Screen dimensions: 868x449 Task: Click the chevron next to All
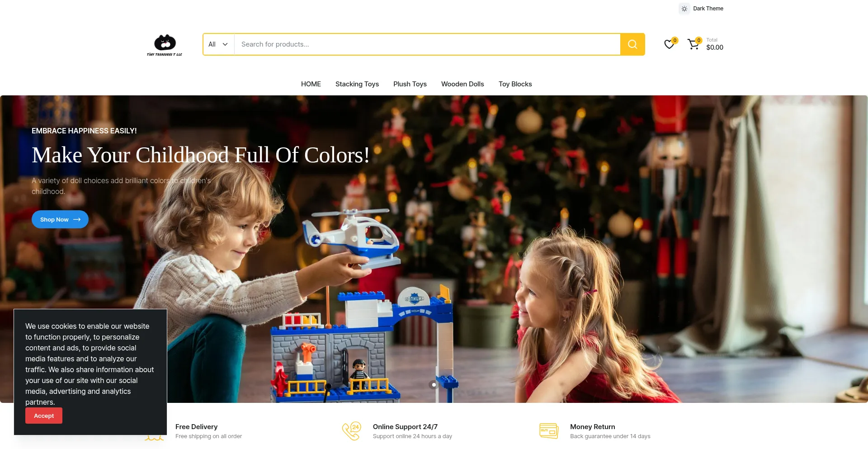(x=225, y=44)
